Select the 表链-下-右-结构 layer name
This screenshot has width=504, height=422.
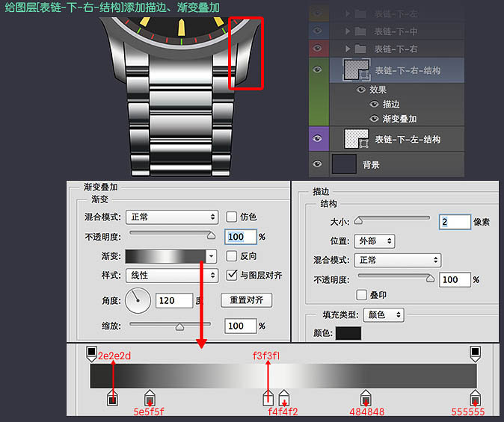(x=408, y=71)
